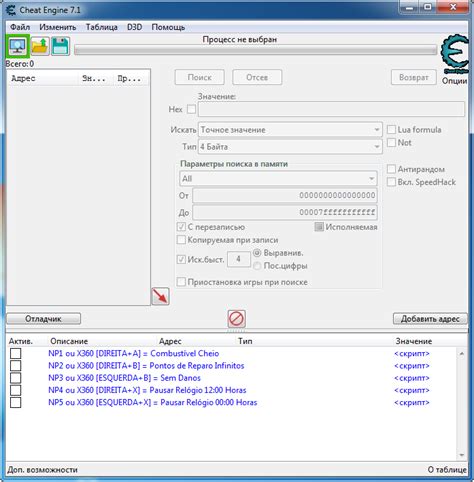Screen dimensions: 474x482
Task: Activate NP1 Combustível Cheio script checkbox
Action: coord(15,353)
